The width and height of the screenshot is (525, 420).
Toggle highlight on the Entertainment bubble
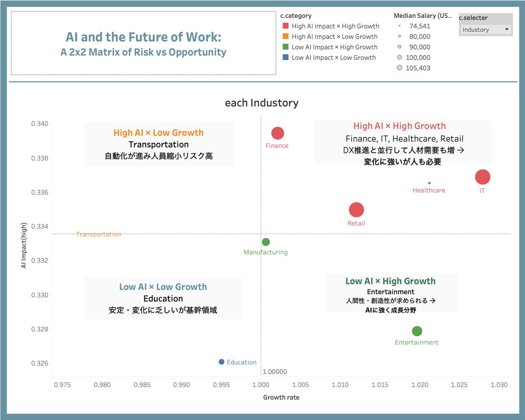(416, 331)
